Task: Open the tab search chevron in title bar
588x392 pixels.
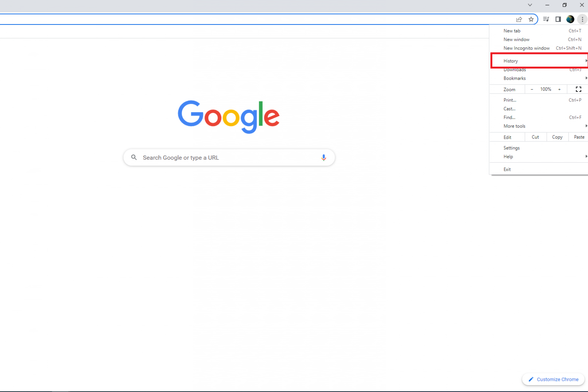Action: coord(530,5)
